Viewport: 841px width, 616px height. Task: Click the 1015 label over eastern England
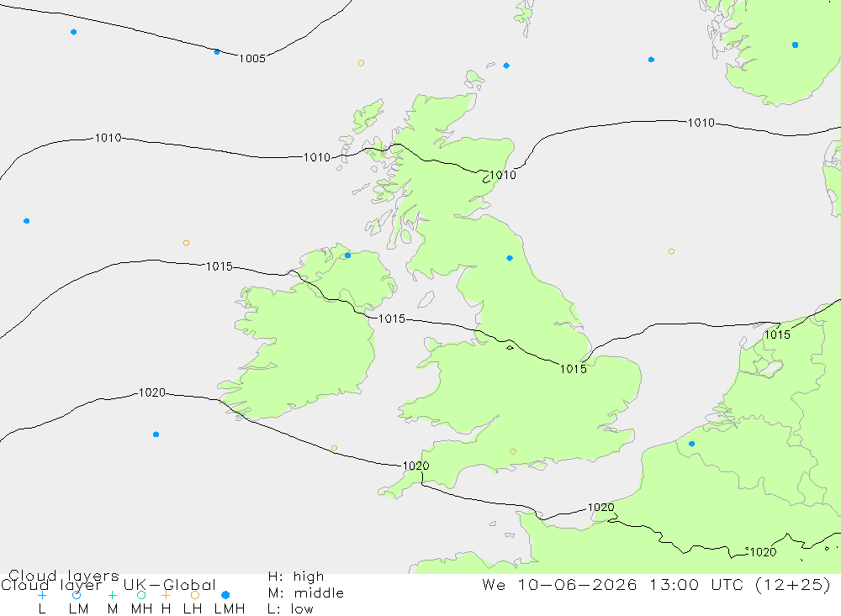pos(574,369)
